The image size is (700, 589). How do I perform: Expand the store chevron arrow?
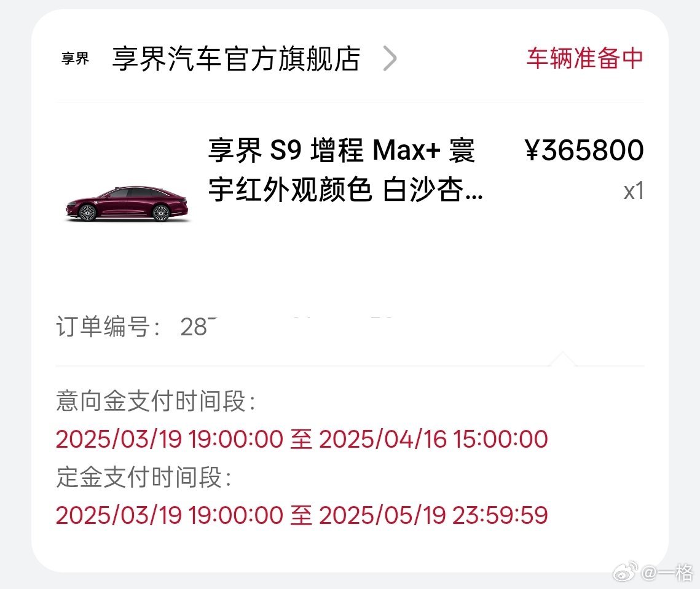390,58
